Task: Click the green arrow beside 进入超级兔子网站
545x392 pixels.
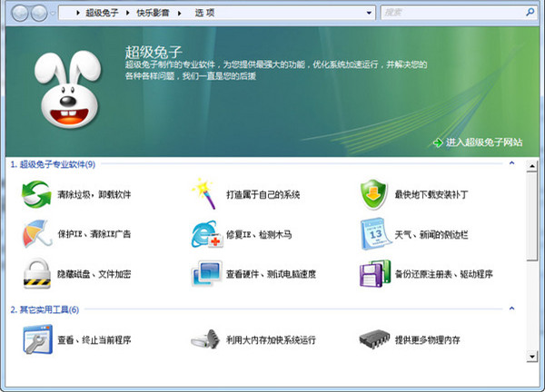Action: [x=438, y=142]
